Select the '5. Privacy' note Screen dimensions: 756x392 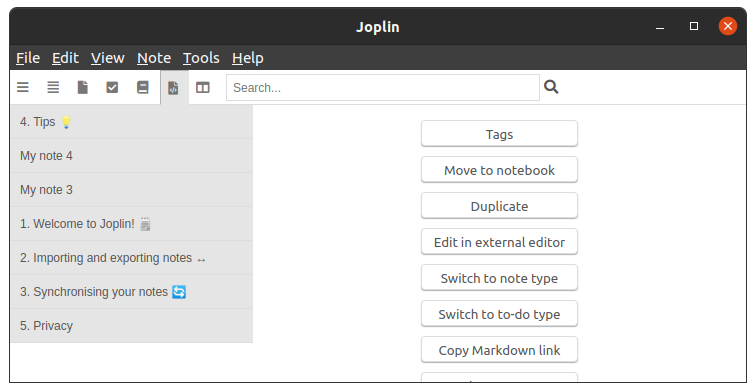click(x=132, y=326)
